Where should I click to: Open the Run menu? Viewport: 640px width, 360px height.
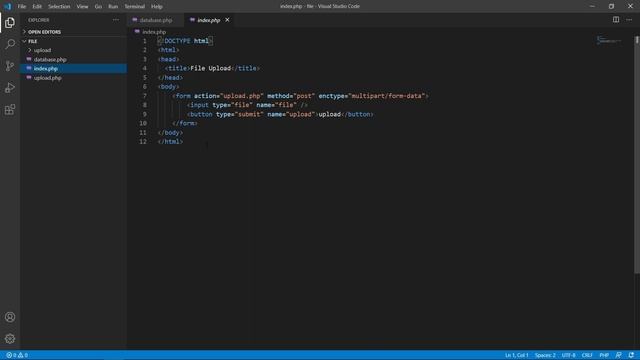click(x=113, y=7)
